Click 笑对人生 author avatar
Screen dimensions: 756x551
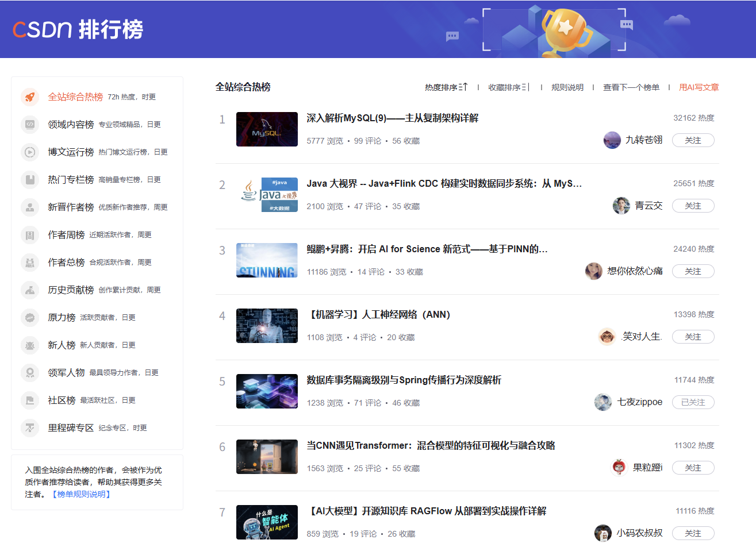pos(607,337)
